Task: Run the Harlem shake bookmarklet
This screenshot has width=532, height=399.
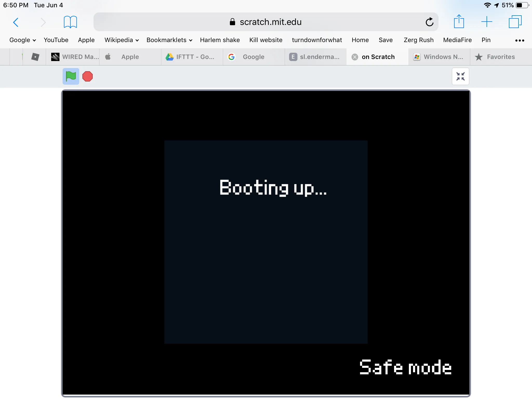Action: [220, 40]
